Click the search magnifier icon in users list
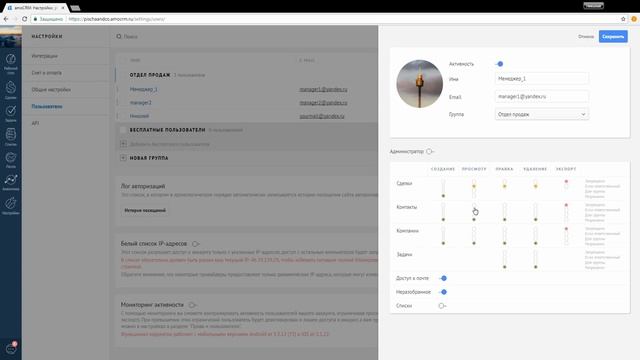 pos(119,36)
